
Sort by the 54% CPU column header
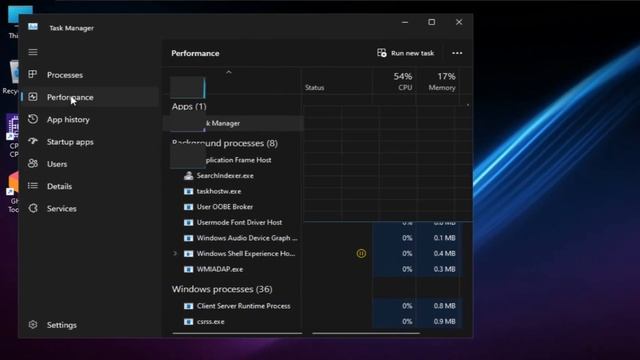[395, 82]
